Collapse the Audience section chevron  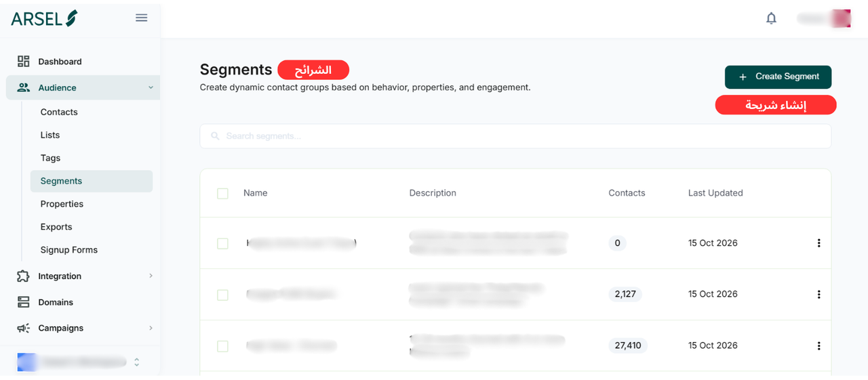coord(151,87)
